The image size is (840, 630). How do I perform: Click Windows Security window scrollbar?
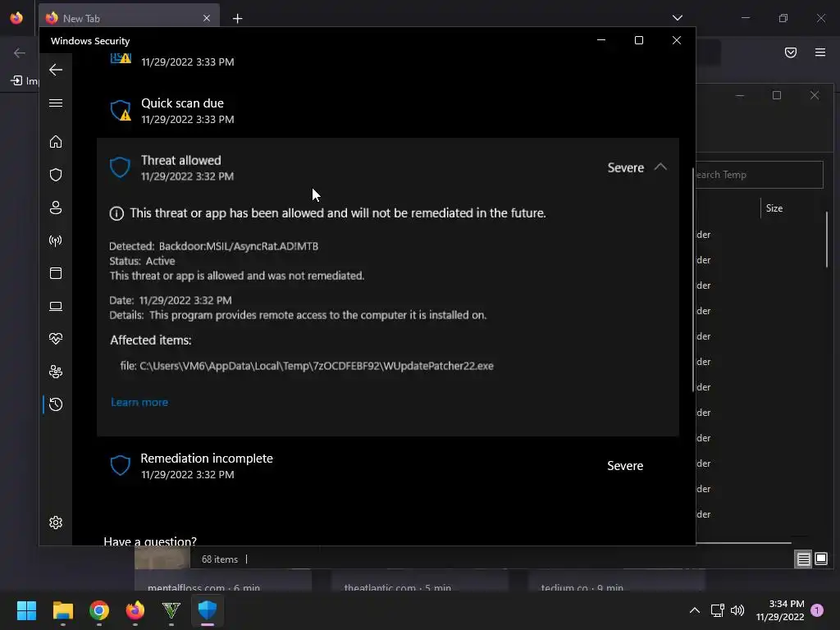point(693,281)
